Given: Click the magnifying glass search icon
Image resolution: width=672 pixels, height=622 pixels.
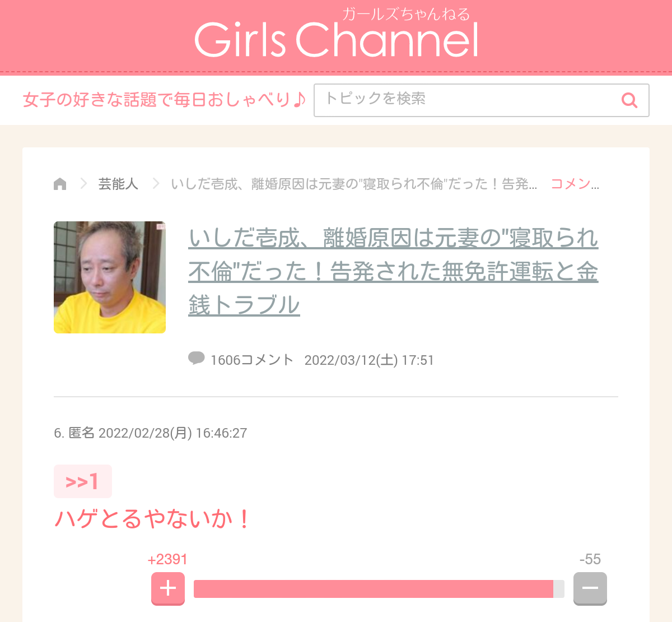Looking at the screenshot, I should (629, 100).
